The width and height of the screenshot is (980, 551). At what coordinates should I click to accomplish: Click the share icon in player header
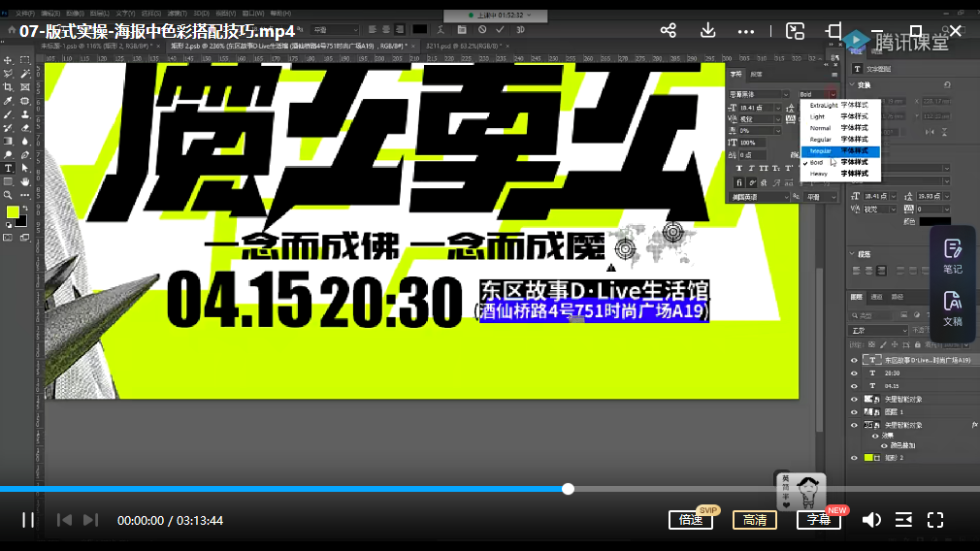coord(668,31)
